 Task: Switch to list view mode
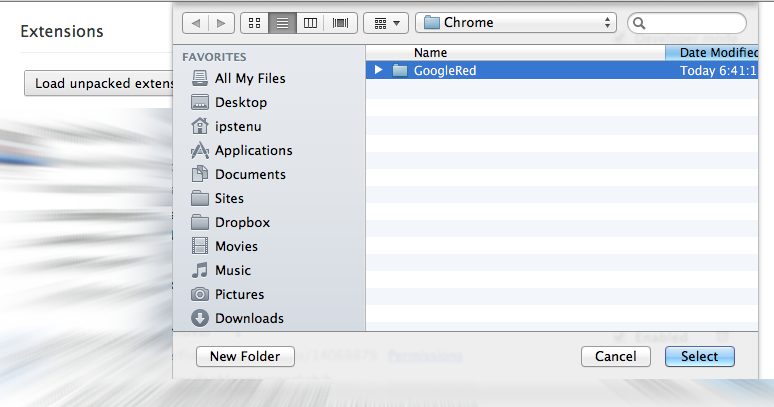click(x=283, y=22)
